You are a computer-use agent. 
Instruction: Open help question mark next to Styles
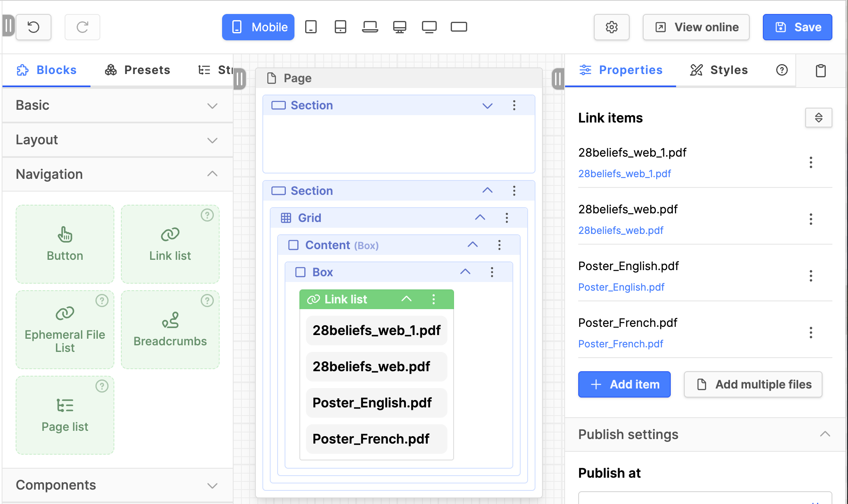point(782,70)
